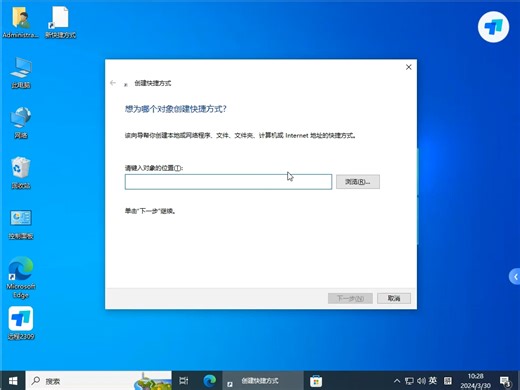Open the 回收站 recycle bin icon
Screen dimensions: 520x390
(21, 173)
